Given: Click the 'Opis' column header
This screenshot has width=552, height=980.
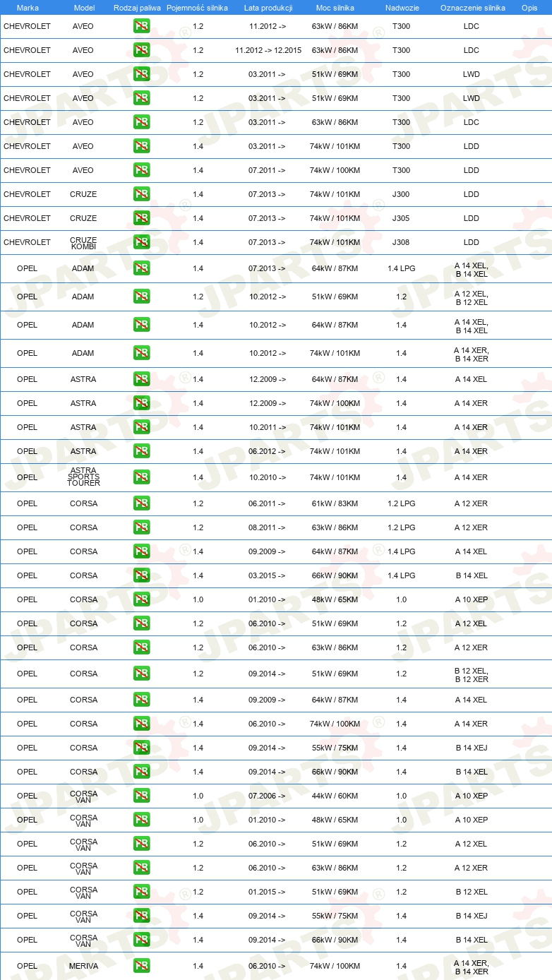Looking at the screenshot, I should click(x=529, y=8).
